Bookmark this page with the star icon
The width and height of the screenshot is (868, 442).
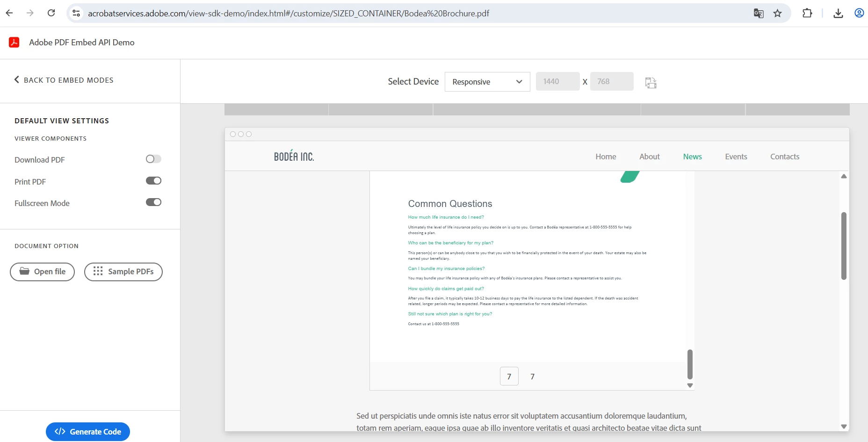tap(778, 13)
